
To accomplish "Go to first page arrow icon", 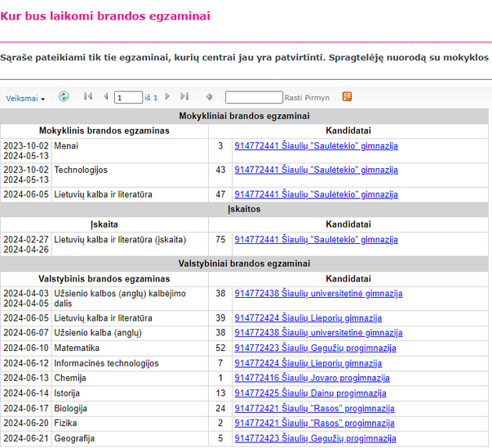I will coord(88,96).
